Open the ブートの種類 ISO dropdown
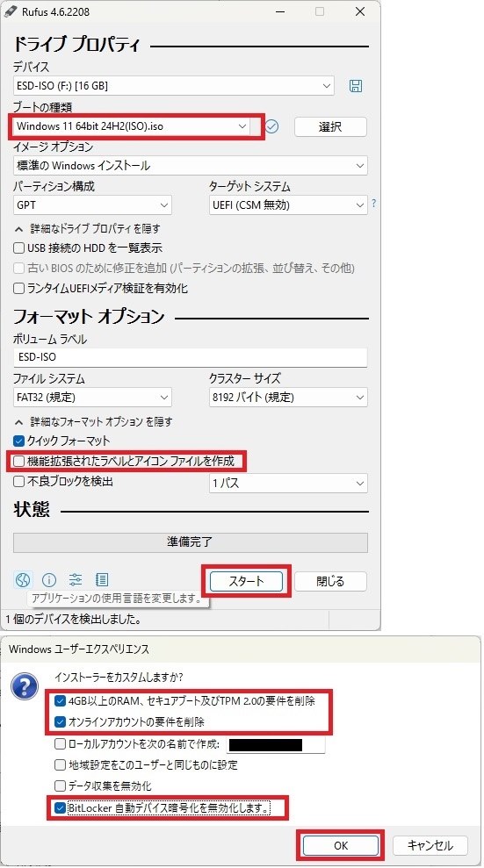Screen dimensions: 484x868 click(131, 126)
